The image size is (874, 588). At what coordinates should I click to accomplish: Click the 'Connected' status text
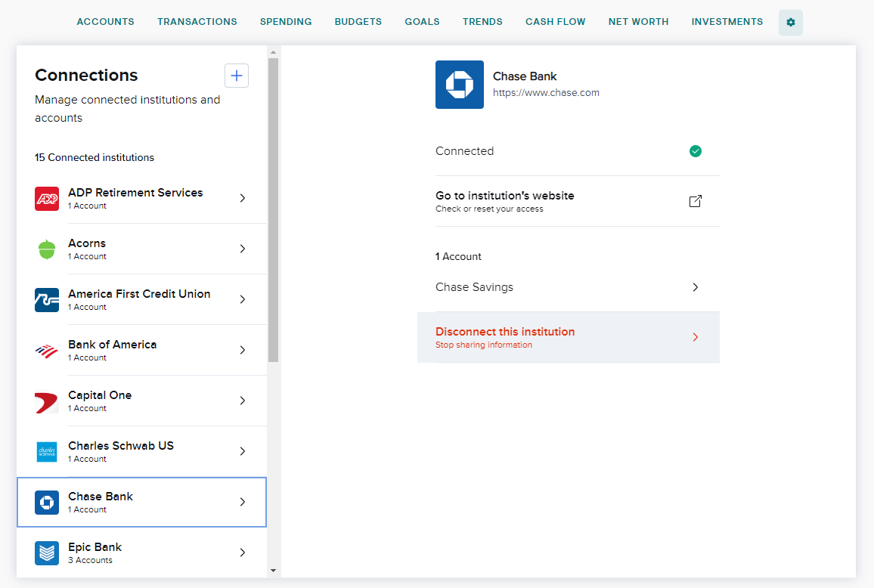tap(464, 151)
